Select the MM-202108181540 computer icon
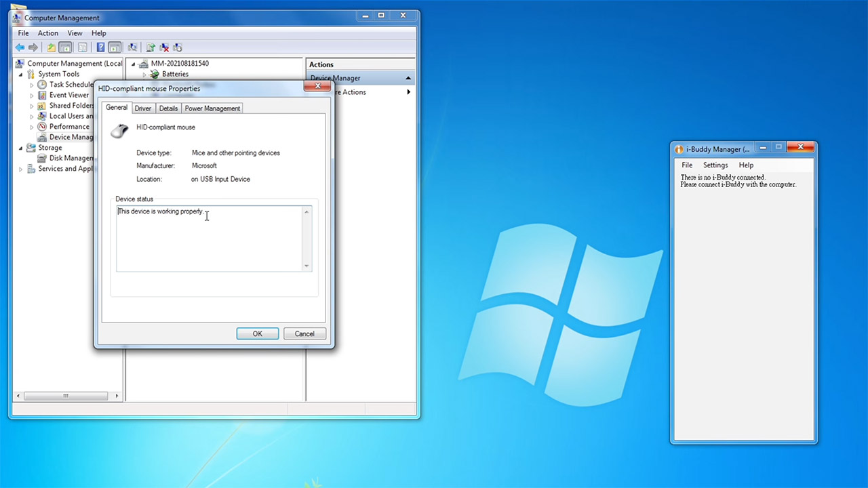The height and width of the screenshot is (488, 868). pos(144,64)
